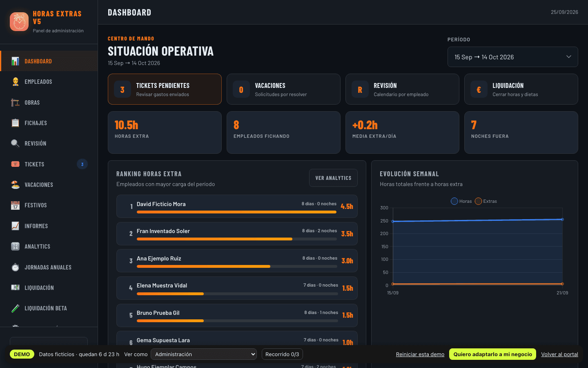Image resolution: width=588 pixels, height=368 pixels.
Task: Open Obras via the crane icon
Action: click(x=15, y=102)
